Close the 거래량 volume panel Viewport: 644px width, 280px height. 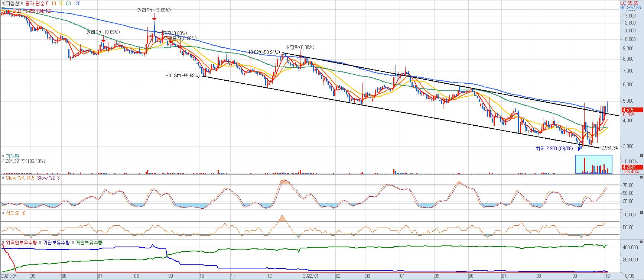[641, 155]
